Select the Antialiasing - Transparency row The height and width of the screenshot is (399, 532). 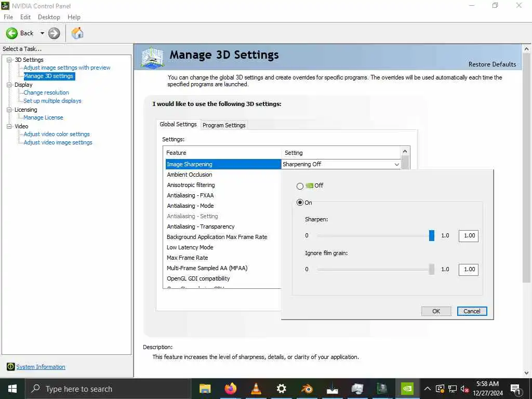tap(223, 227)
